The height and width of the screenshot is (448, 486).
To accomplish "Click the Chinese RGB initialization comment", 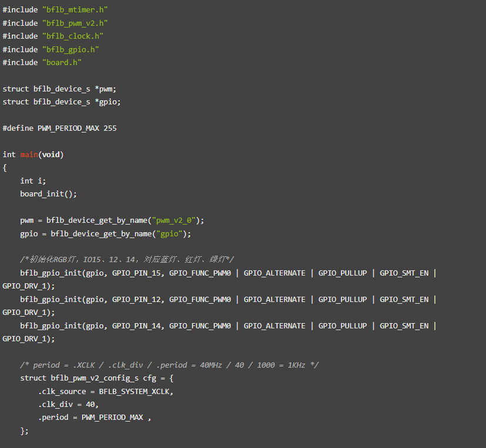I will coord(127,260).
